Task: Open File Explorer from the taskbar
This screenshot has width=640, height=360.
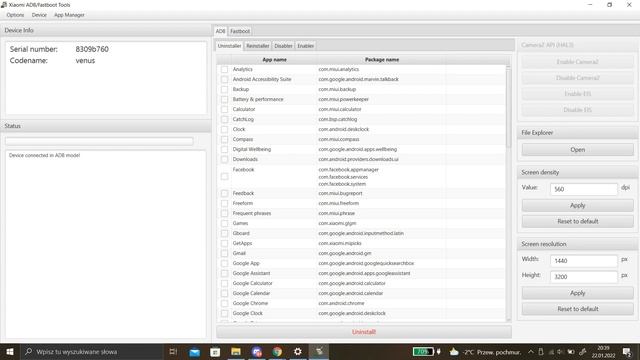Action: [236, 351]
